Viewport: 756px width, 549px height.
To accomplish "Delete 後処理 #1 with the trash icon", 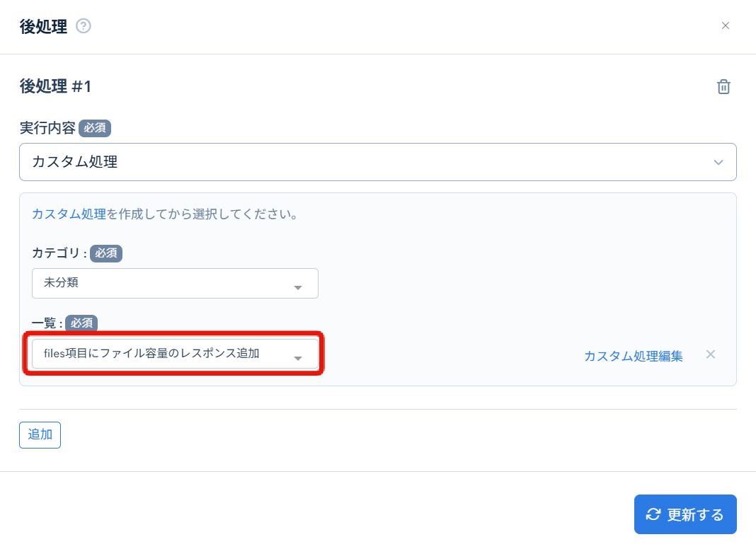I will 723,87.
